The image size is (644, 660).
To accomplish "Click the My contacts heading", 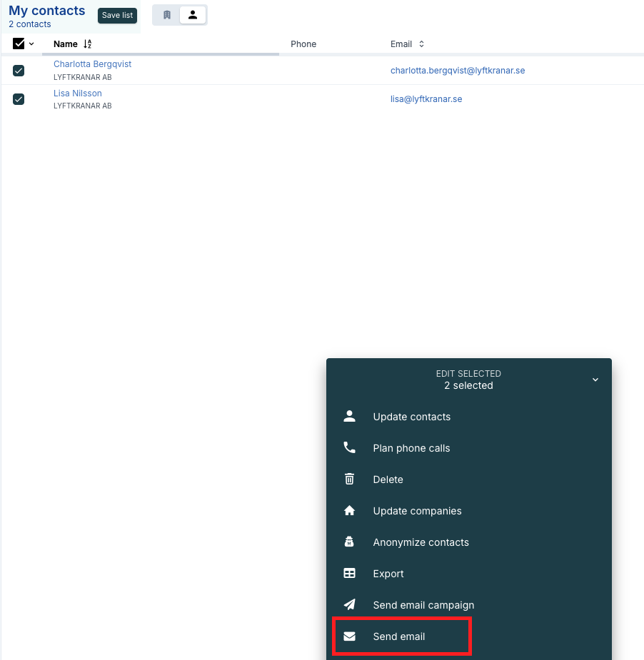I will [46, 11].
